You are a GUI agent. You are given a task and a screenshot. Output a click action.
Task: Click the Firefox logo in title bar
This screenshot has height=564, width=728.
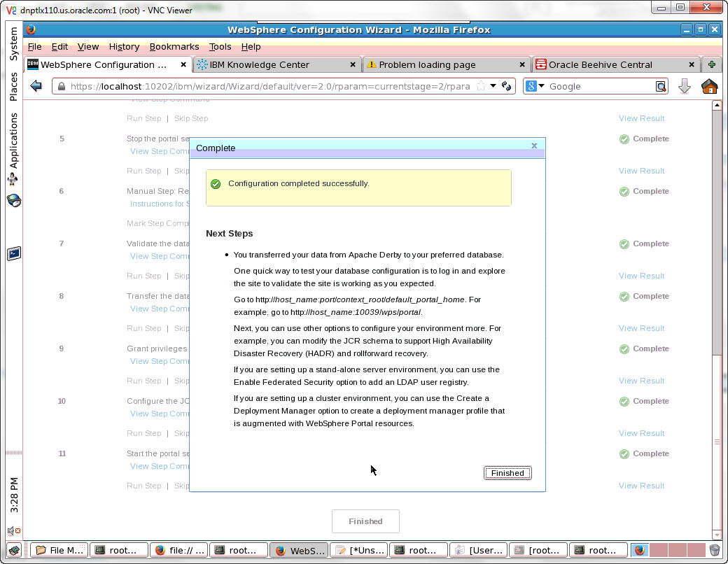(x=31, y=29)
